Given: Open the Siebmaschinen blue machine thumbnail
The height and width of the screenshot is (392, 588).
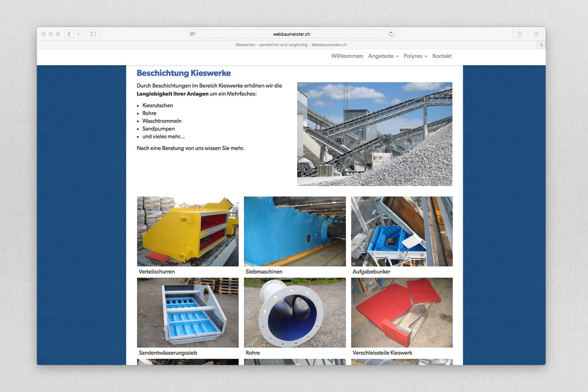Looking at the screenshot, I should tap(295, 231).
